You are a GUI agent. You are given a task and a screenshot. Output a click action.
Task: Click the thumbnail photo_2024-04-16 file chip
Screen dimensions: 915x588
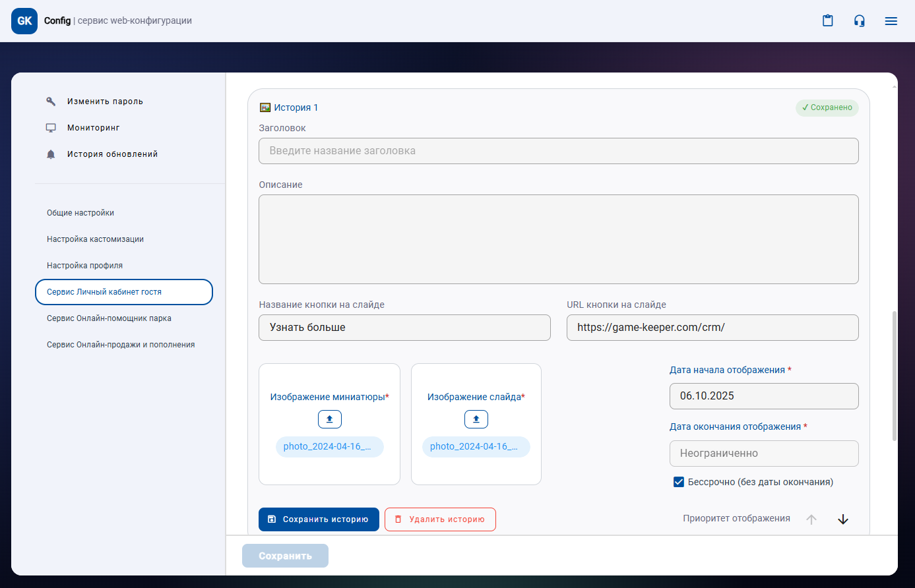(x=330, y=447)
